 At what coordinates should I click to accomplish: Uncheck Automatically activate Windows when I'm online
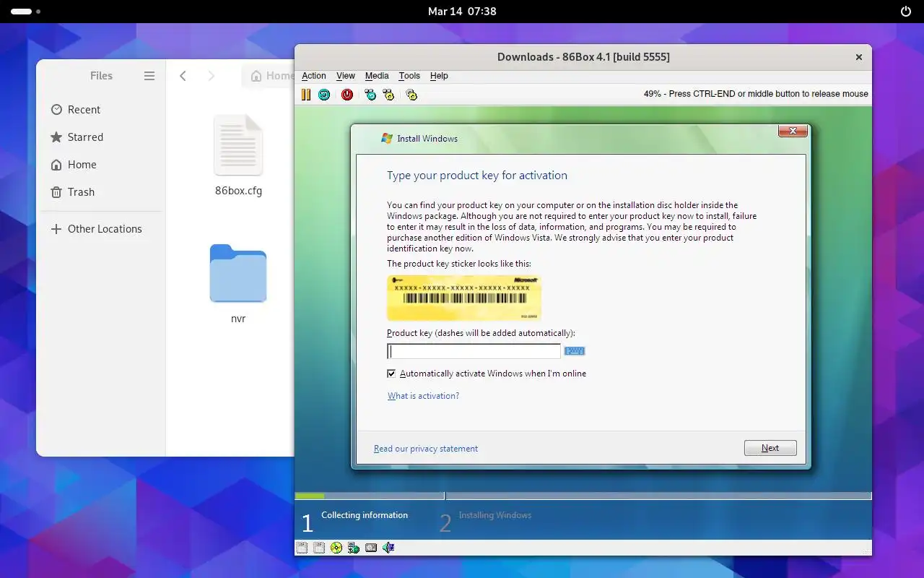391,374
